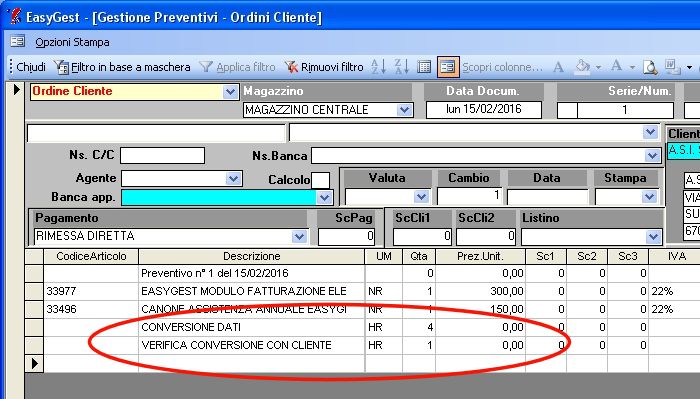This screenshot has width=700, height=399.
Task: Click the fill color bucket icon
Action: tap(583, 66)
